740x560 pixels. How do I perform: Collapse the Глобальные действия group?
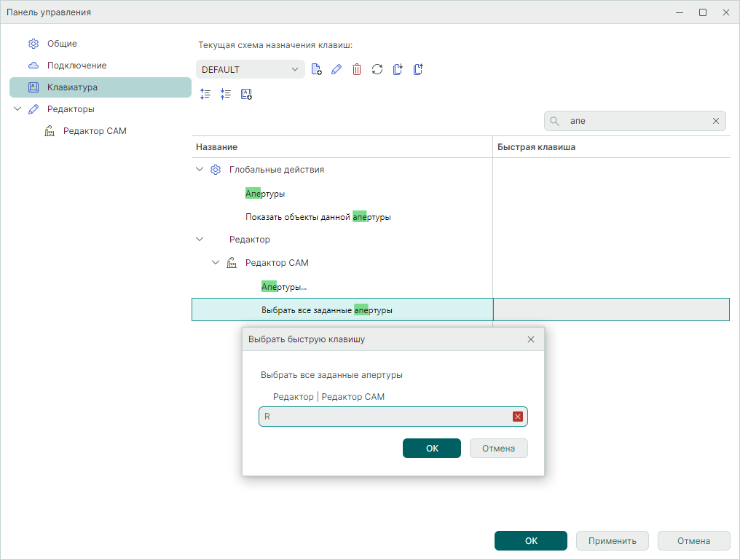(x=200, y=170)
